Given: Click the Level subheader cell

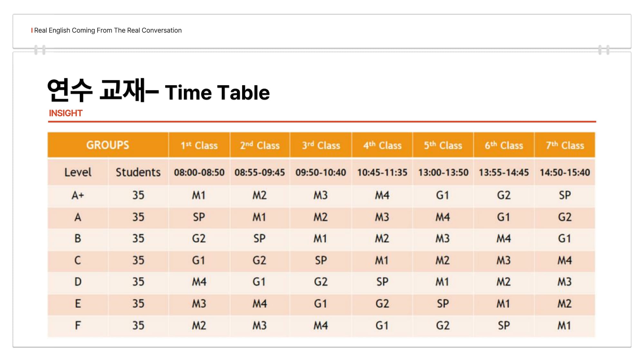Looking at the screenshot, I should (x=78, y=172).
